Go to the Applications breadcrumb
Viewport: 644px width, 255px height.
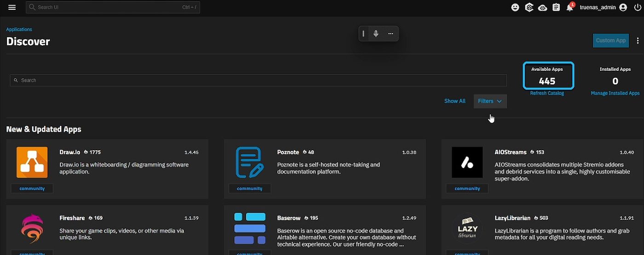click(x=19, y=29)
